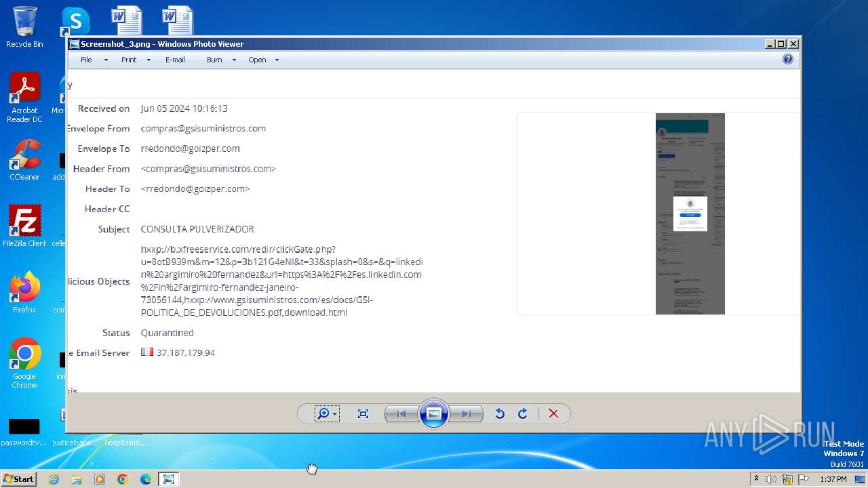
Task: Open the File menu
Action: coord(86,60)
